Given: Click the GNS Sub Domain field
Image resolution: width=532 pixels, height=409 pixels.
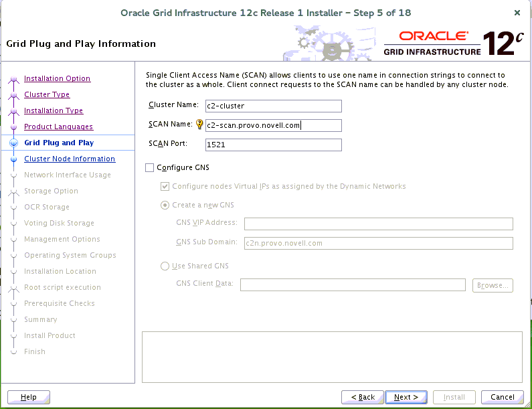Looking at the screenshot, I should 379,243.
